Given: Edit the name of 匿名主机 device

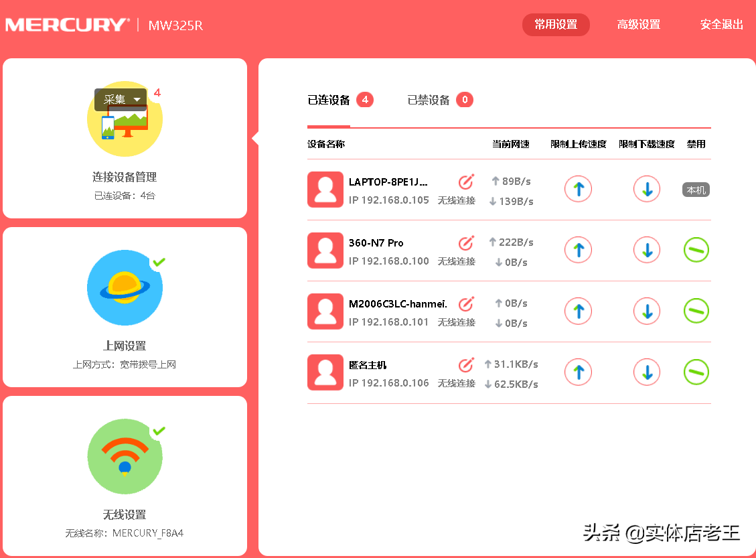Looking at the screenshot, I should 465,364.
